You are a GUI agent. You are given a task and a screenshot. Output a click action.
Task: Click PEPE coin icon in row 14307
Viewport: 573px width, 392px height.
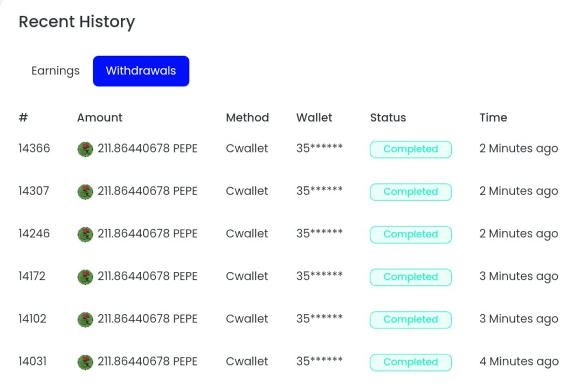tap(85, 191)
